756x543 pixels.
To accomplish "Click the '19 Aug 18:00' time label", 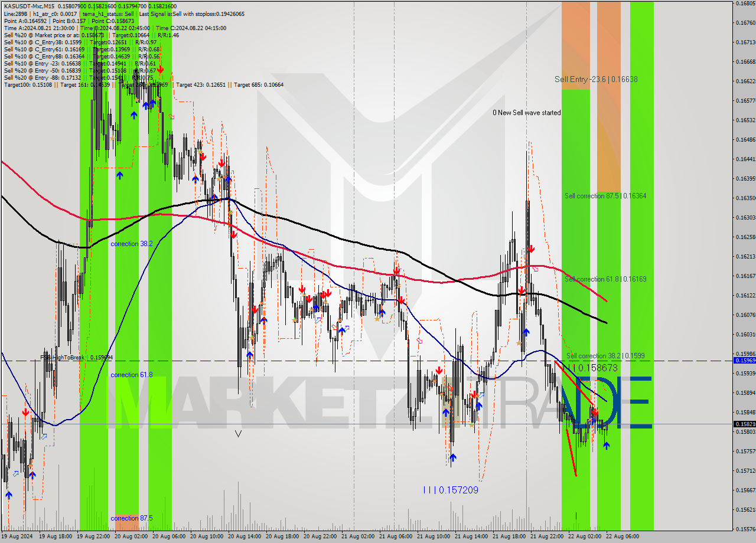I will click(56, 537).
